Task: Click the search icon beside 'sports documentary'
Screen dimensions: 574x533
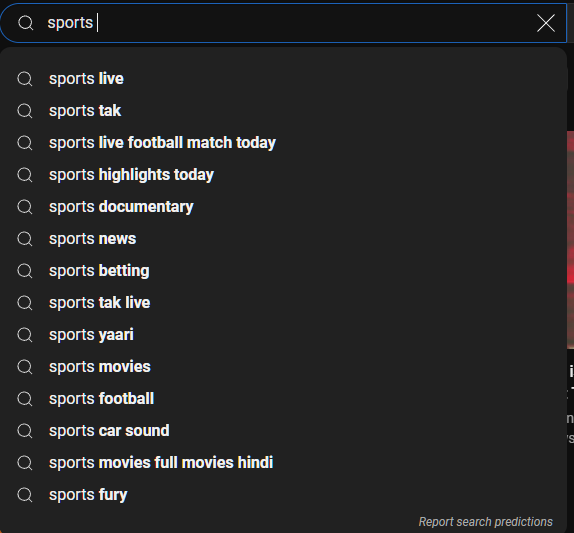Action: coord(25,207)
